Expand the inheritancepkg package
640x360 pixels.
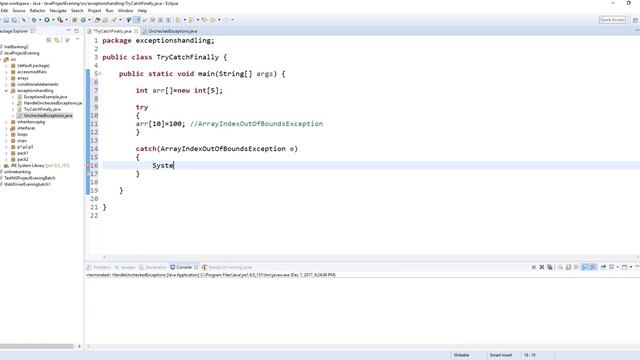pos(7,122)
